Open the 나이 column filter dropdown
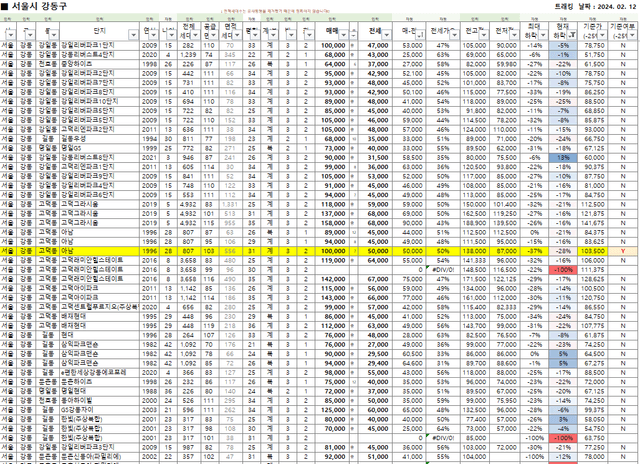The image size is (640, 464). (x=171, y=35)
